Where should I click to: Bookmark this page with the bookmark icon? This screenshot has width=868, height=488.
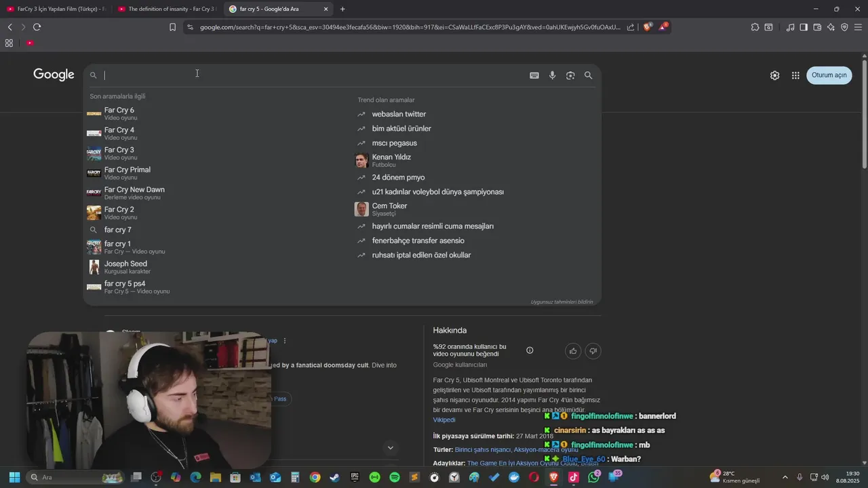pos(172,27)
